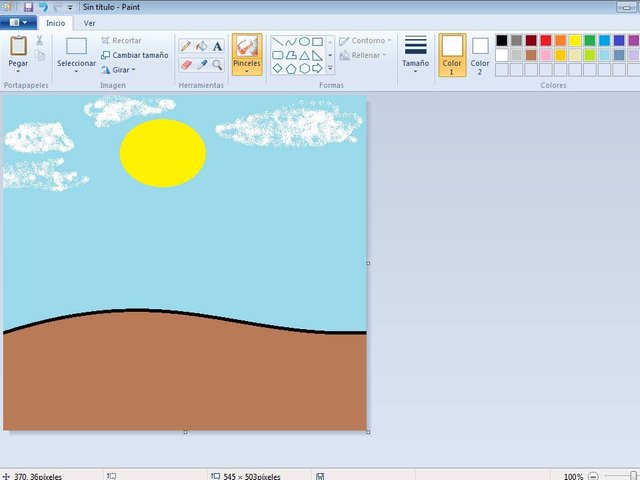The height and width of the screenshot is (480, 640).
Task: Select the Text tool
Action: [217, 46]
